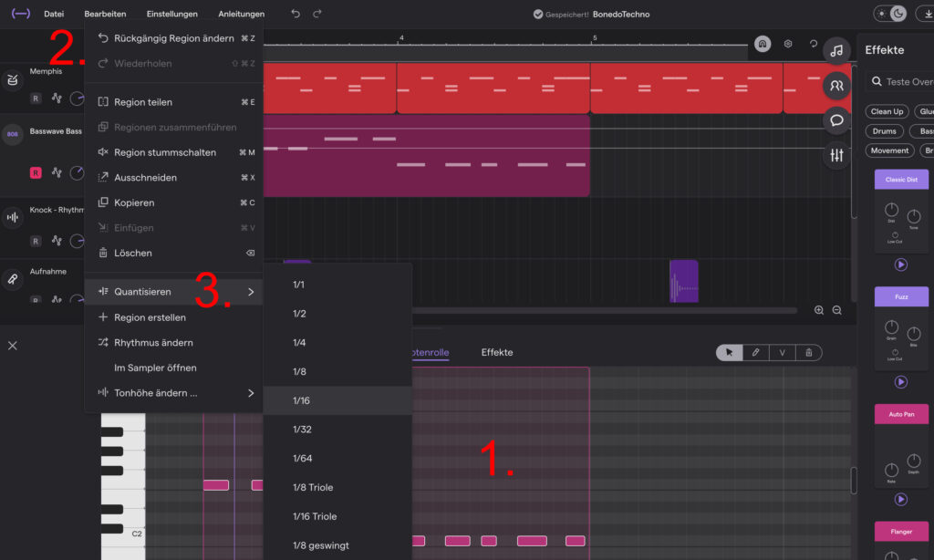Disarm recording on Basswave Bass track
The width and height of the screenshot is (934, 560).
point(36,173)
